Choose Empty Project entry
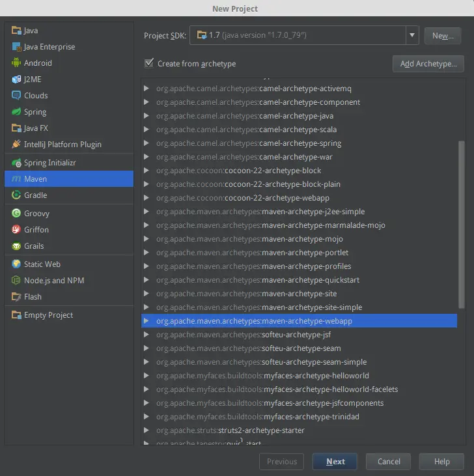The width and height of the screenshot is (474, 476). (69, 315)
